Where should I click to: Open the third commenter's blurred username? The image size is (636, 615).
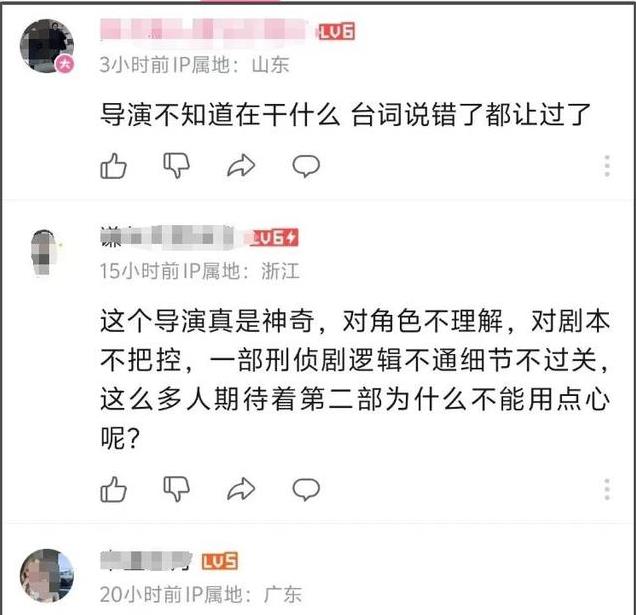pos(146,560)
